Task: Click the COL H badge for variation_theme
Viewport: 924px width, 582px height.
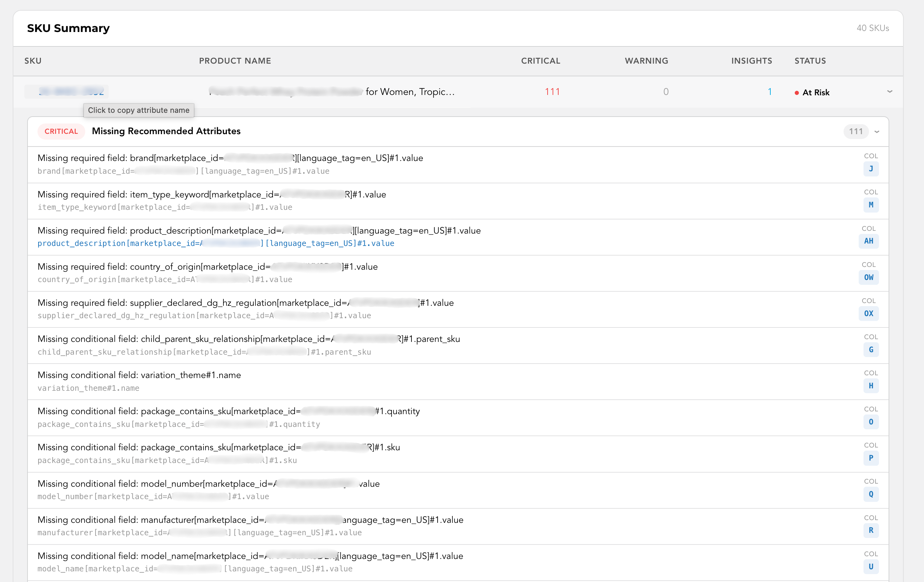Action: pyautogui.click(x=871, y=386)
